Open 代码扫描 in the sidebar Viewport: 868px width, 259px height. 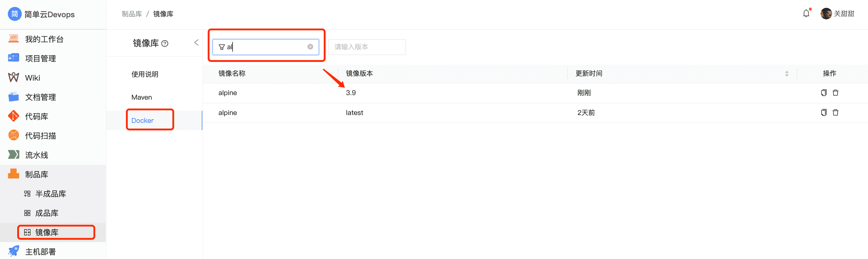click(x=40, y=136)
